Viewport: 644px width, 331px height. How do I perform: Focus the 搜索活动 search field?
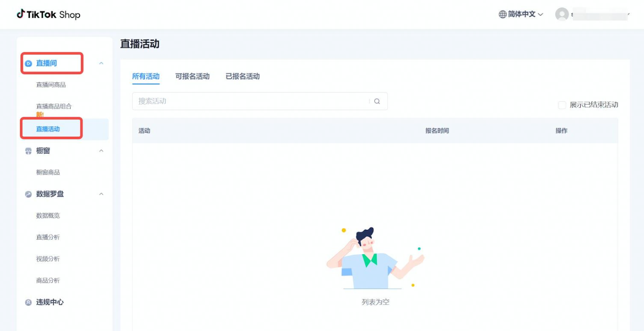(x=251, y=101)
